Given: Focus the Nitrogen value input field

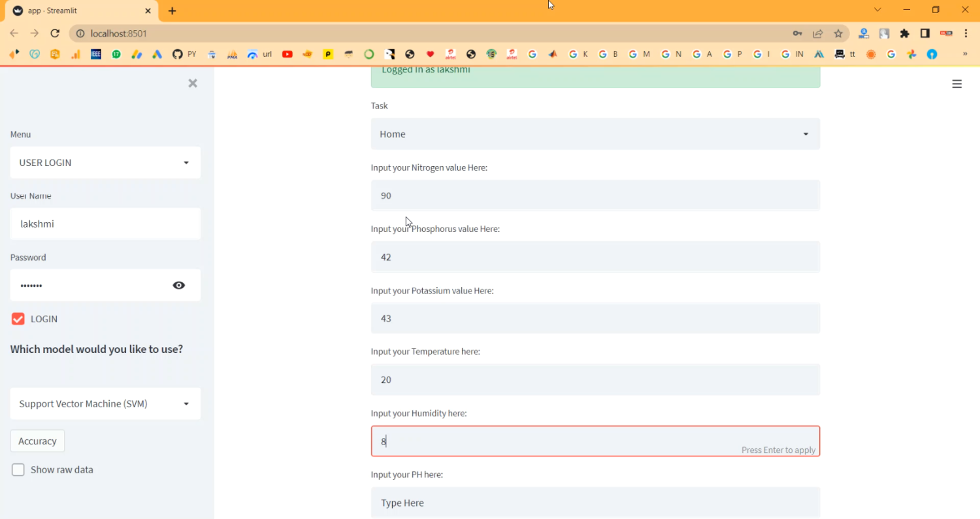Looking at the screenshot, I should click(595, 195).
